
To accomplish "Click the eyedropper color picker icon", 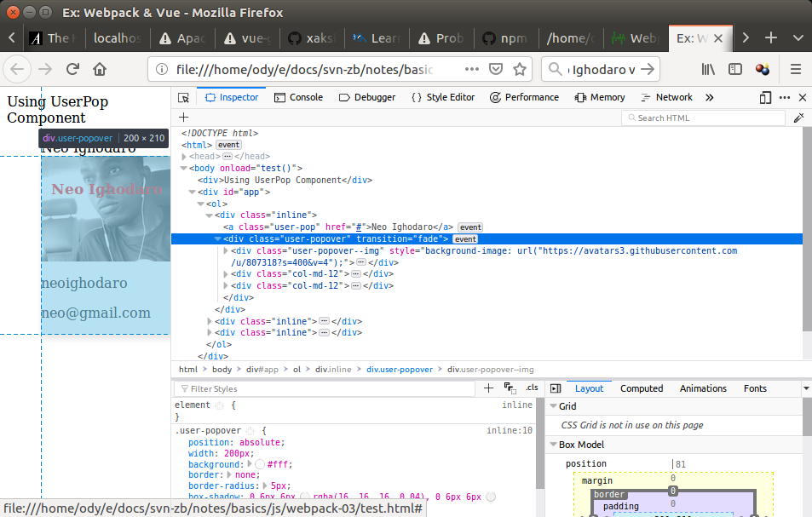I will 798,118.
